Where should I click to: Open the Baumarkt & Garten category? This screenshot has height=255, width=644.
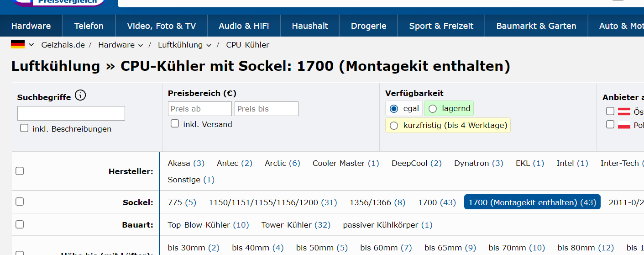(x=536, y=26)
